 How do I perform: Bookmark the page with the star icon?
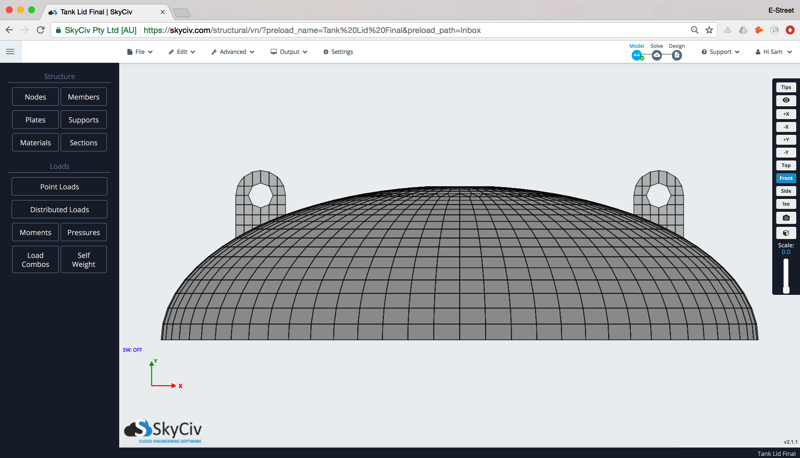point(709,30)
